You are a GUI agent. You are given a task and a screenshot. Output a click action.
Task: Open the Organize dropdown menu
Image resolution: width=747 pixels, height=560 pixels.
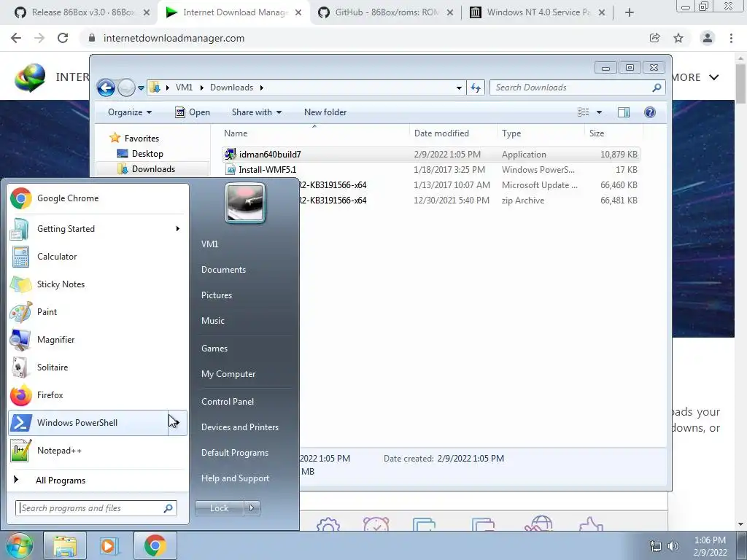click(x=130, y=112)
